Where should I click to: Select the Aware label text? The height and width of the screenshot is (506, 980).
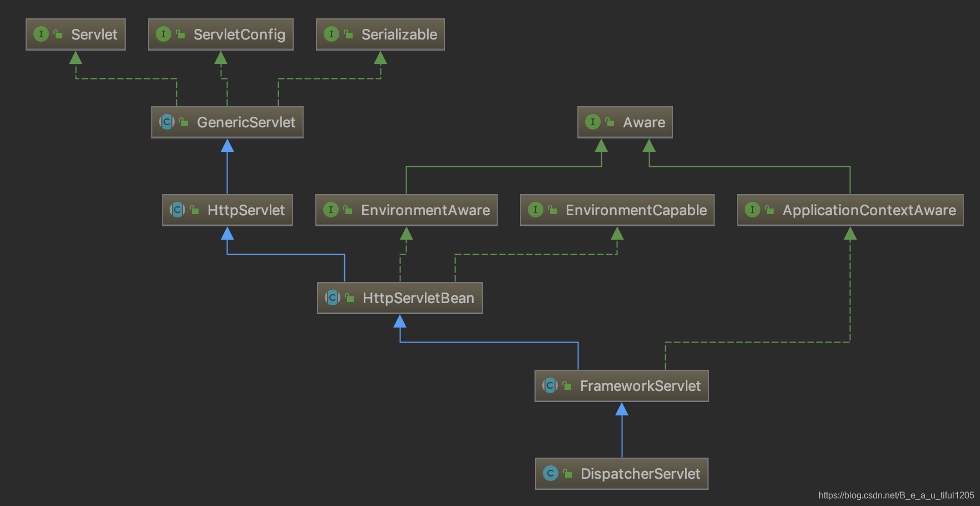644,122
